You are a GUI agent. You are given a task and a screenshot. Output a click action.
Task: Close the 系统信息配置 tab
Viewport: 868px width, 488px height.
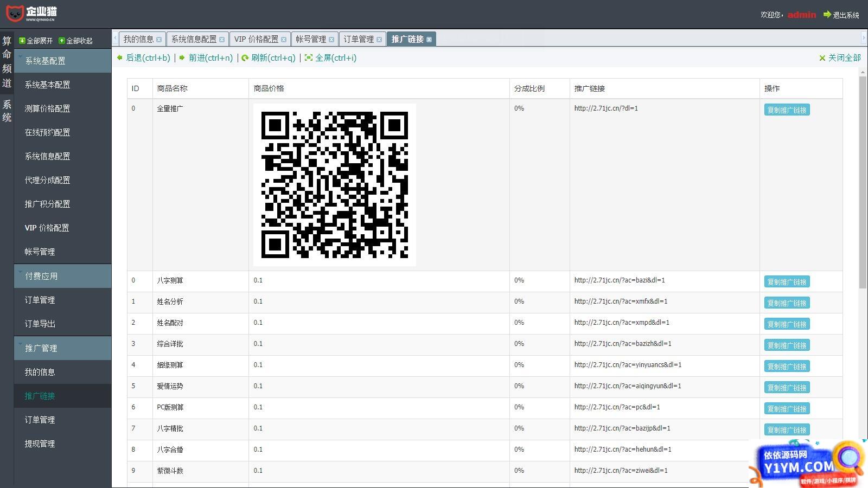222,40
